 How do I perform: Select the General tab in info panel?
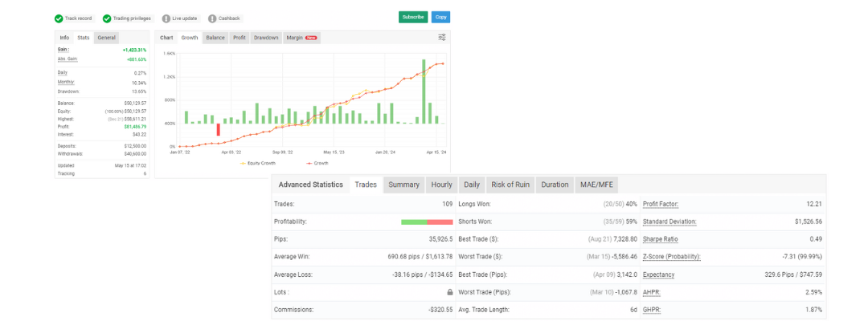(107, 38)
